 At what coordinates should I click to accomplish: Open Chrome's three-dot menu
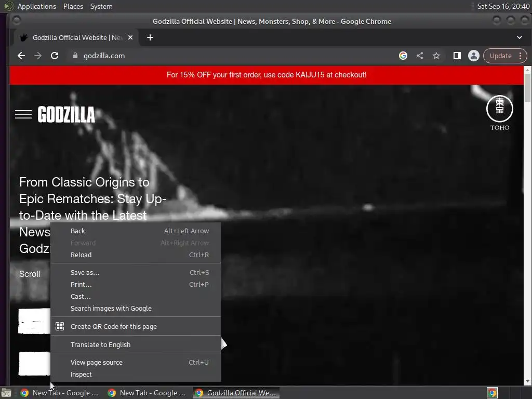[521, 56]
